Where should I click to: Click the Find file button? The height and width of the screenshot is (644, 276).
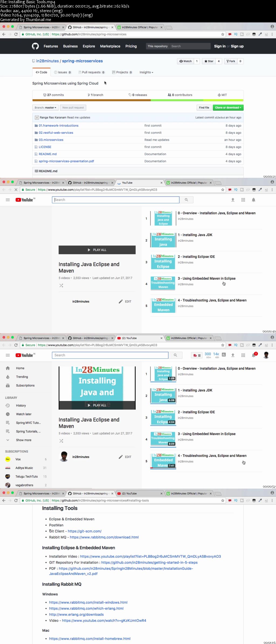[204, 108]
